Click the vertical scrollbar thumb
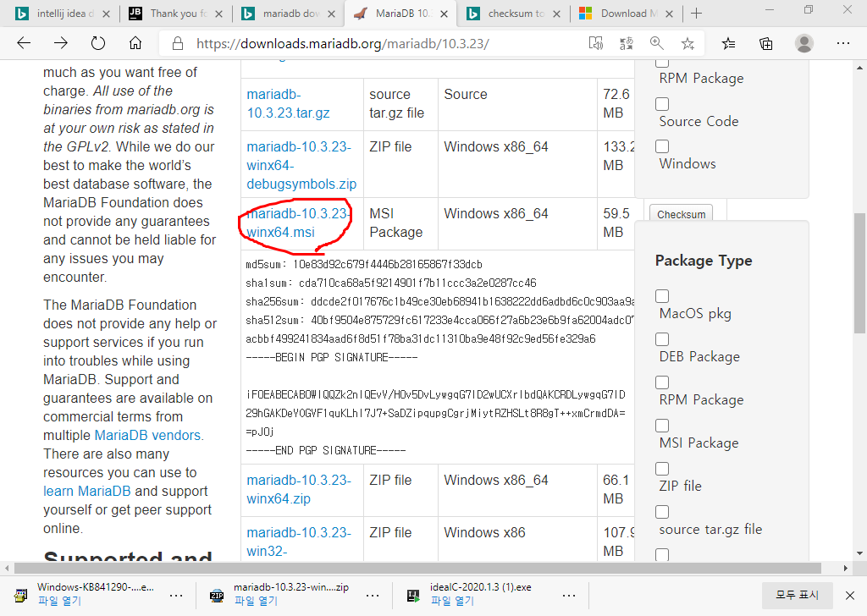 (x=859, y=273)
